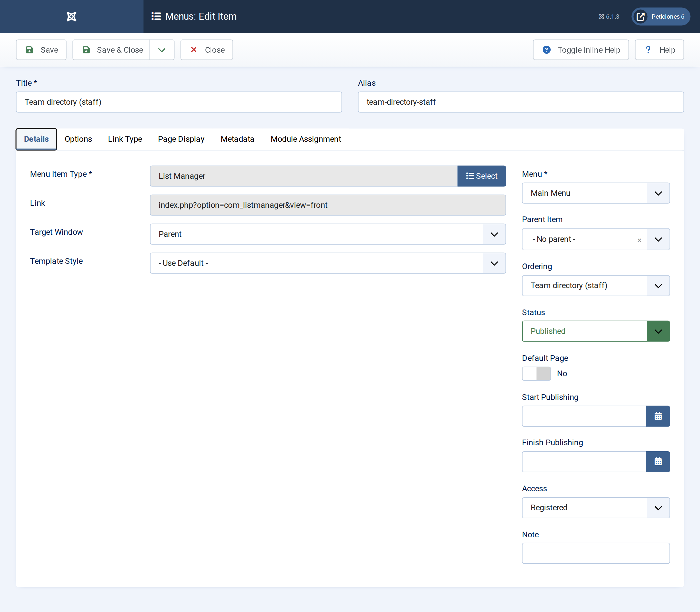Screen dimensions: 700x612
Task: Open the Target Window dropdown
Action: coord(328,234)
